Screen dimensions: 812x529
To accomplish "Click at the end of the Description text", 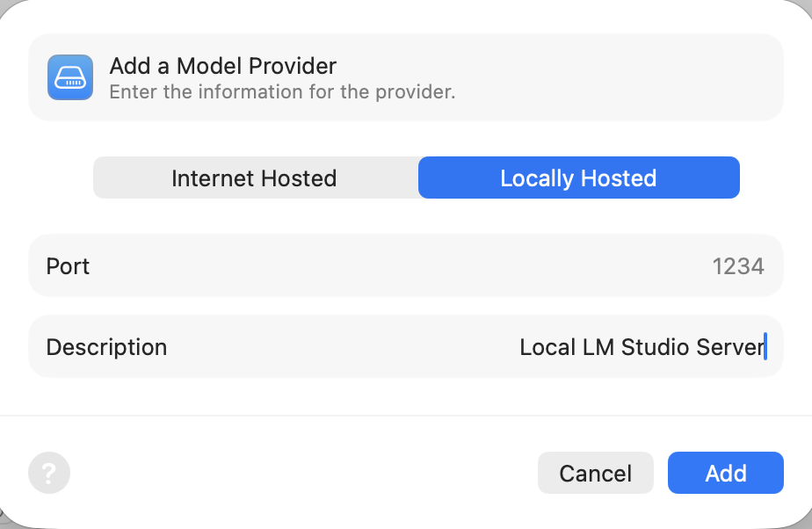I will click(x=765, y=347).
